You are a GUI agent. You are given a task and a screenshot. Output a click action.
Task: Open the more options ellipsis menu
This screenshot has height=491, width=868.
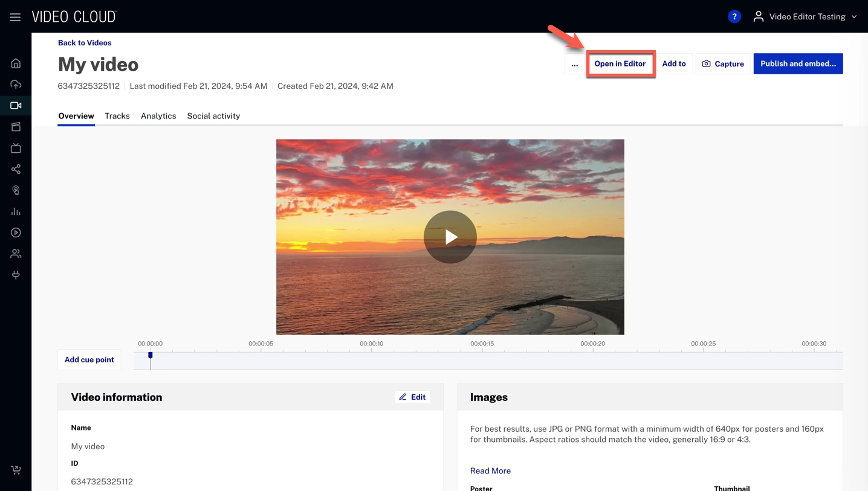click(x=574, y=64)
